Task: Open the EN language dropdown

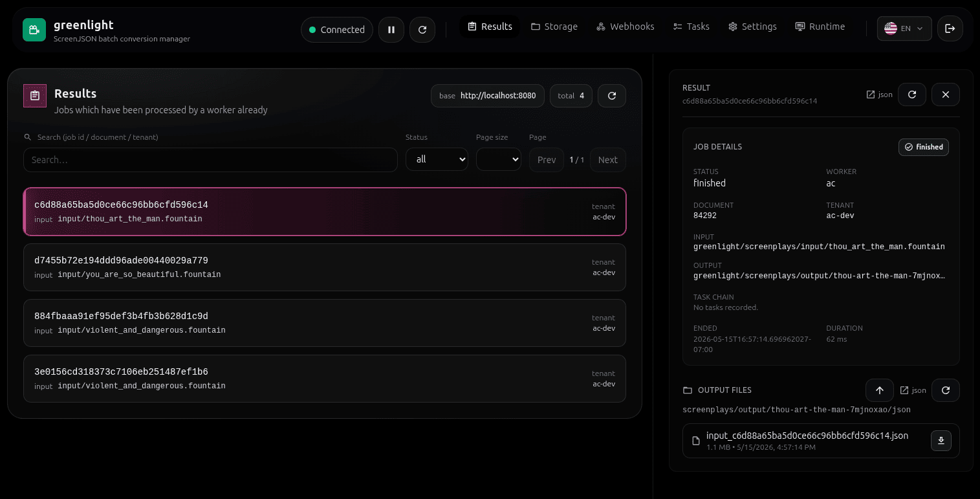Action: (x=904, y=28)
